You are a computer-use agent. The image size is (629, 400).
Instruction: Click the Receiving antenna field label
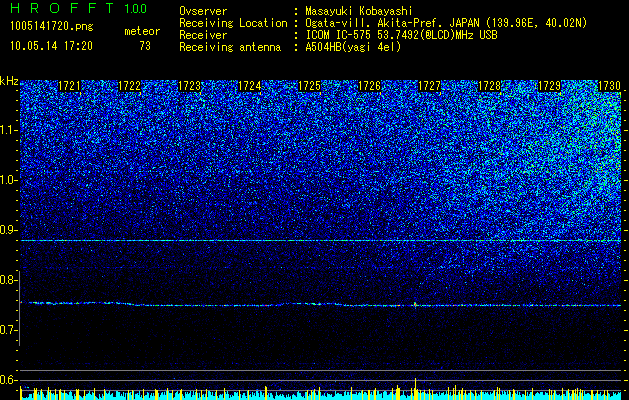(x=230, y=47)
